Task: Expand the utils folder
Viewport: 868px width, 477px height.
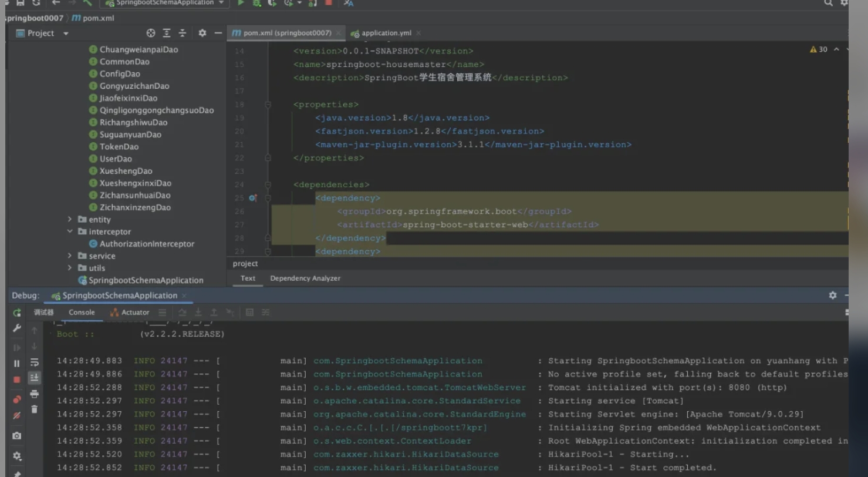Action: 70,268
